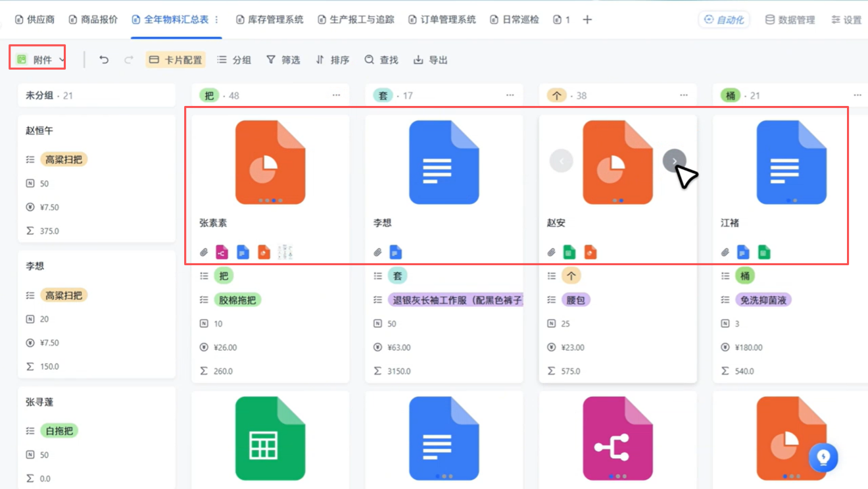The image size is (868, 489).
Task: Click the 胶棉拖把 tag
Action: click(237, 300)
